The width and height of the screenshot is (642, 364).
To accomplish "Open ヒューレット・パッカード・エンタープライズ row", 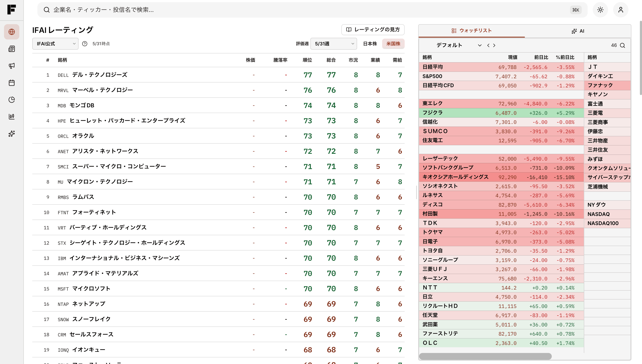I will coord(218,120).
